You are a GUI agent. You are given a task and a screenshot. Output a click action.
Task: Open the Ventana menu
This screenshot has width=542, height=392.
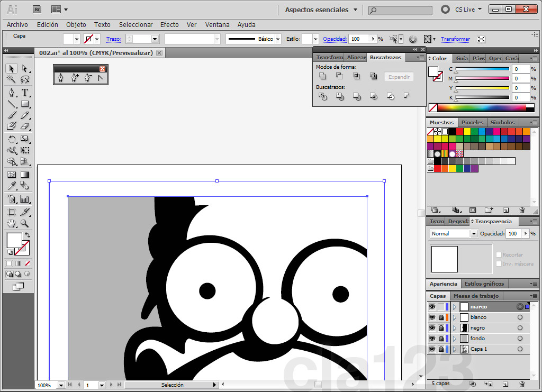[x=217, y=24]
